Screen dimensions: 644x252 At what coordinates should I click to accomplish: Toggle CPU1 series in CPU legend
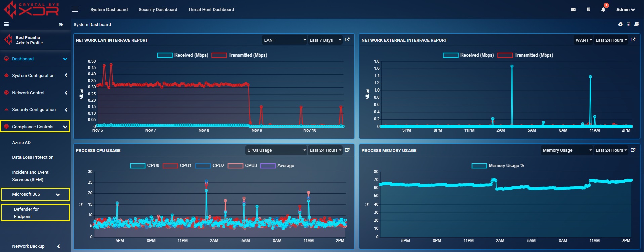177,166
